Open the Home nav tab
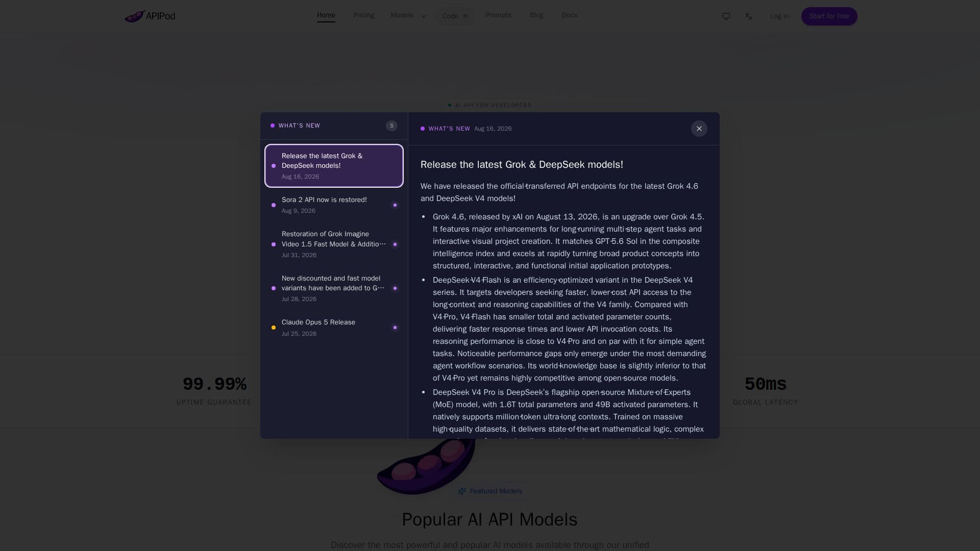The image size is (980, 551). tap(326, 15)
